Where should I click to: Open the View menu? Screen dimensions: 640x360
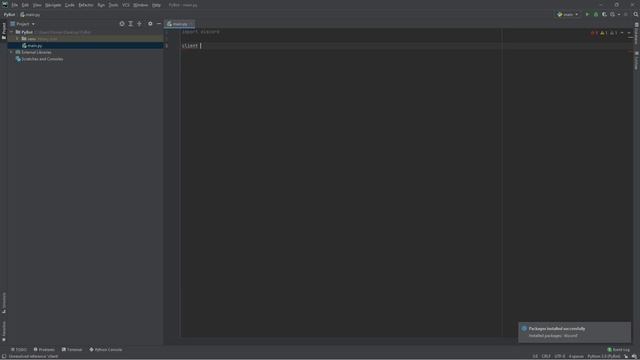point(37,5)
